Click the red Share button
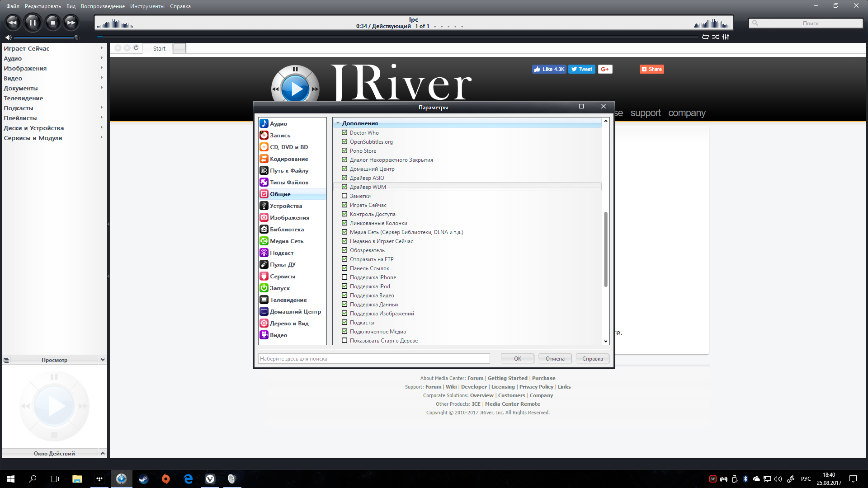The height and width of the screenshot is (488, 868). click(x=651, y=69)
